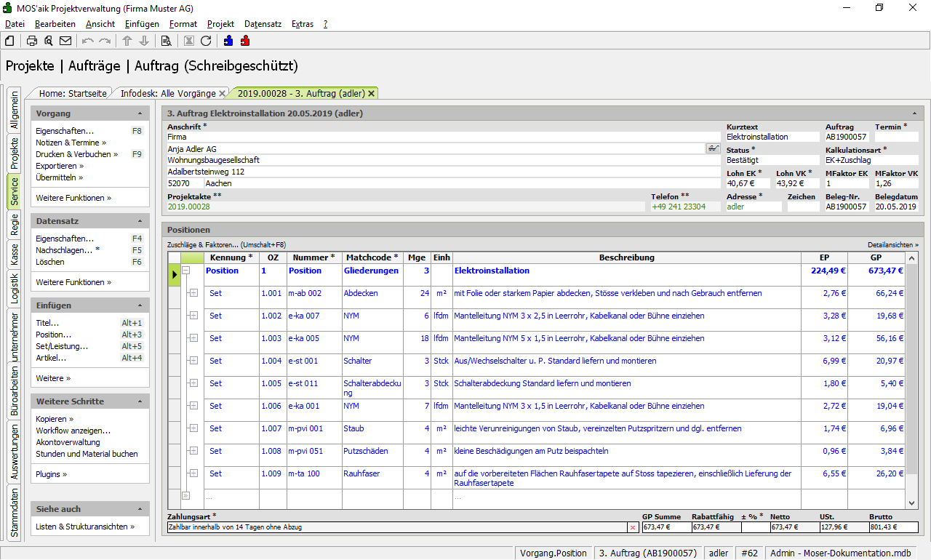The image size is (931, 560).
Task: Click the new document toolbar icon
Action: coord(9,41)
